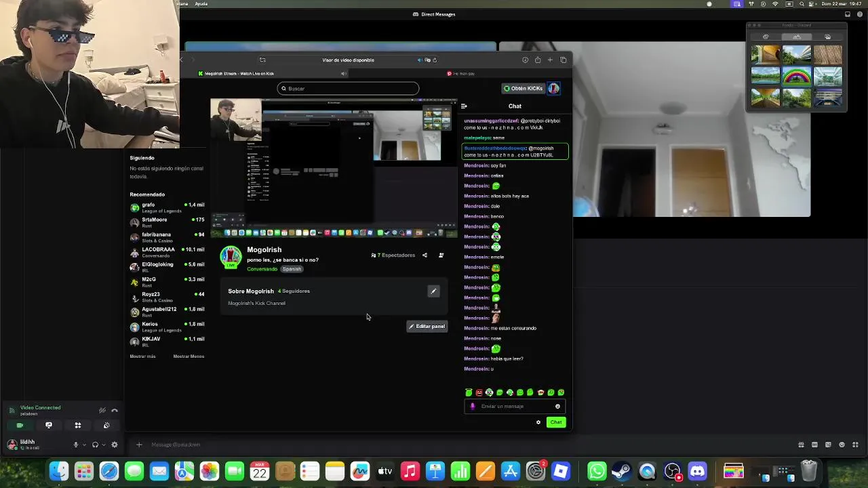Send message with green Chat button

pos(556,422)
